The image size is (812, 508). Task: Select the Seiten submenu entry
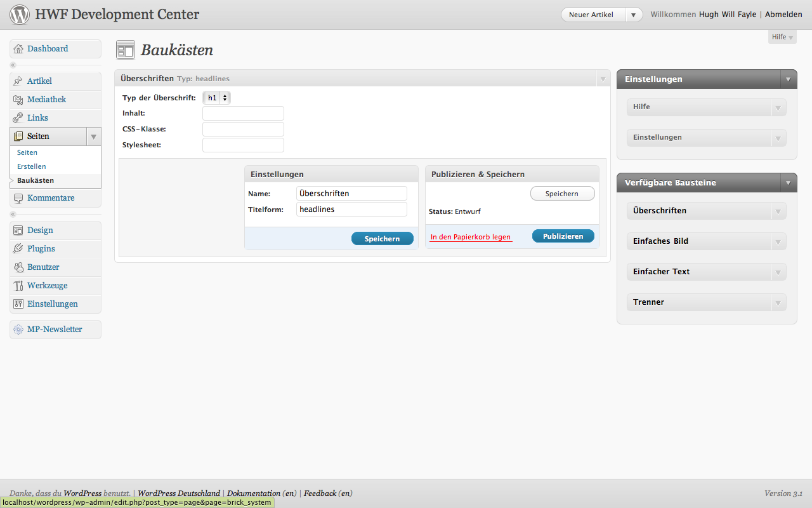(27, 152)
